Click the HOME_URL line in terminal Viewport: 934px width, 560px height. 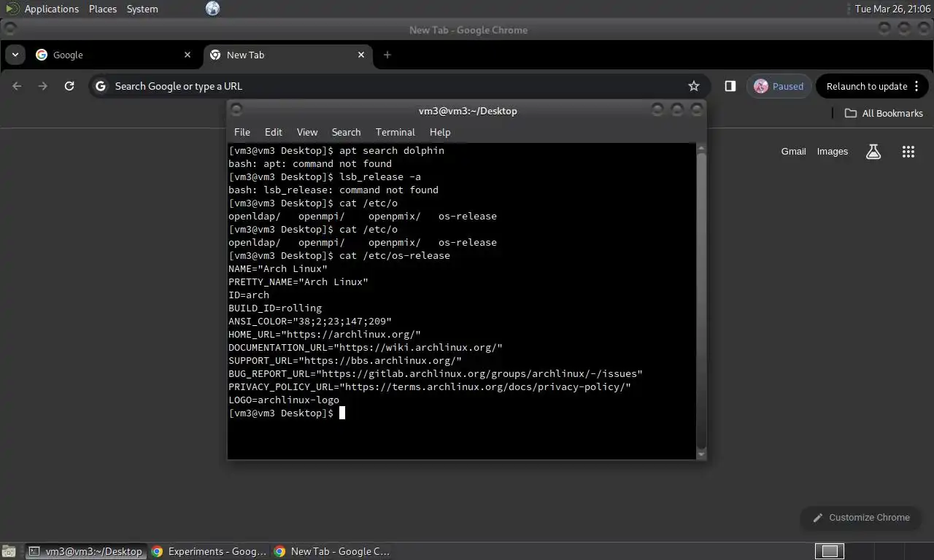coord(325,334)
